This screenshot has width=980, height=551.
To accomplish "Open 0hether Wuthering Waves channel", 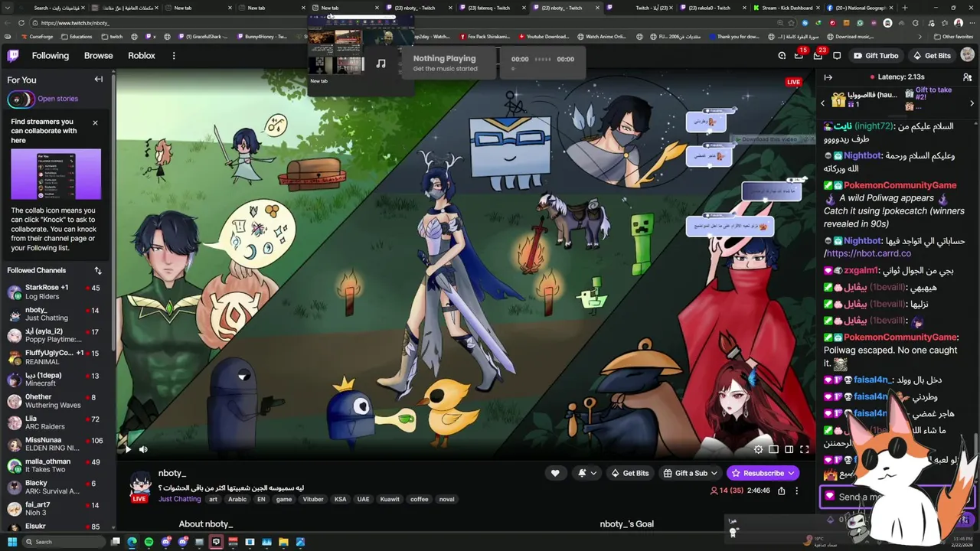I will click(x=57, y=401).
